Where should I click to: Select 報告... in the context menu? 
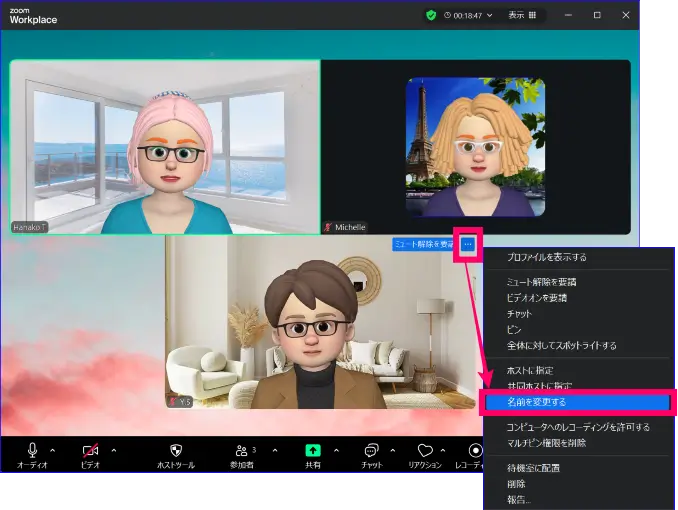tap(519, 500)
